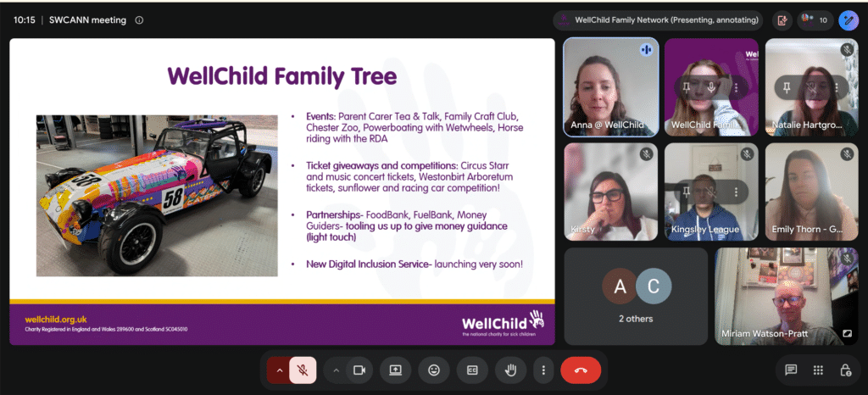This screenshot has width=868, height=395.
Task: Open more options on WellChild Family tile
Action: pos(736,87)
